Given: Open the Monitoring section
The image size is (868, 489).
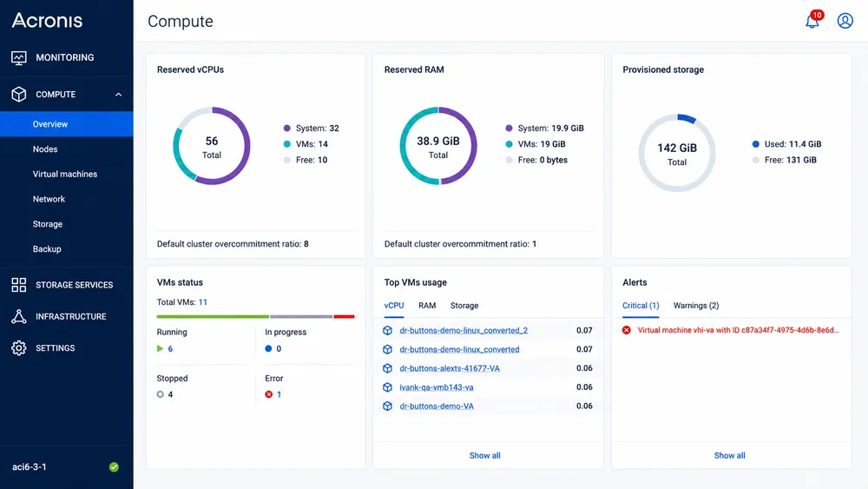Looking at the screenshot, I should click(x=67, y=57).
